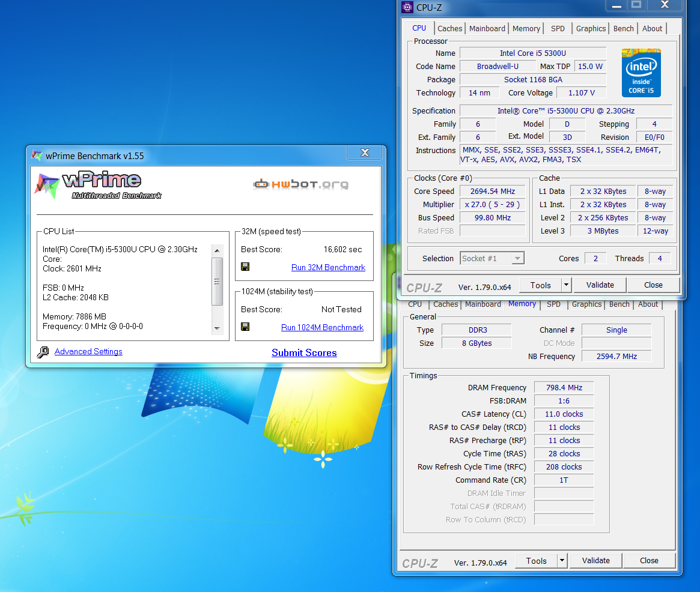Open Advanced Settings in wPrime
The image size is (700, 592).
(x=88, y=352)
